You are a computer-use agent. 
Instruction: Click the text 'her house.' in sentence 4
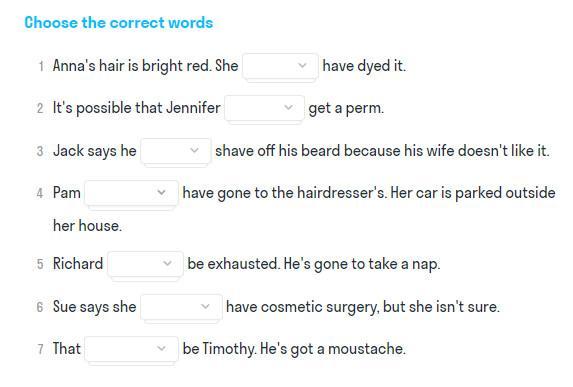click(x=87, y=226)
